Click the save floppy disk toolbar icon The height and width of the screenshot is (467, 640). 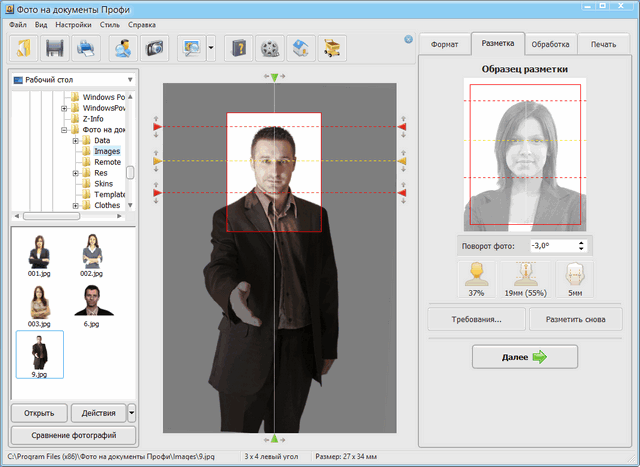click(x=54, y=48)
